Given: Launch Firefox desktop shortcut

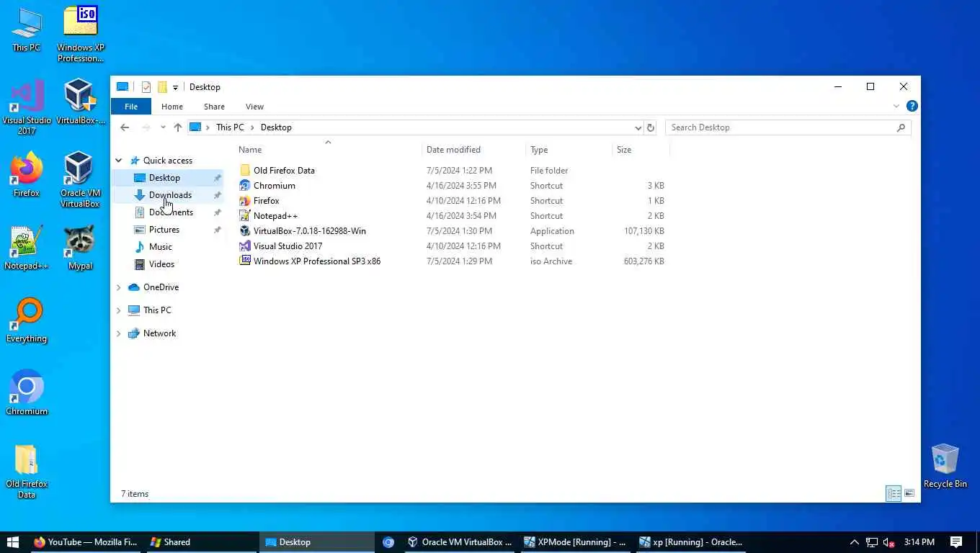Looking at the screenshot, I should [x=27, y=174].
